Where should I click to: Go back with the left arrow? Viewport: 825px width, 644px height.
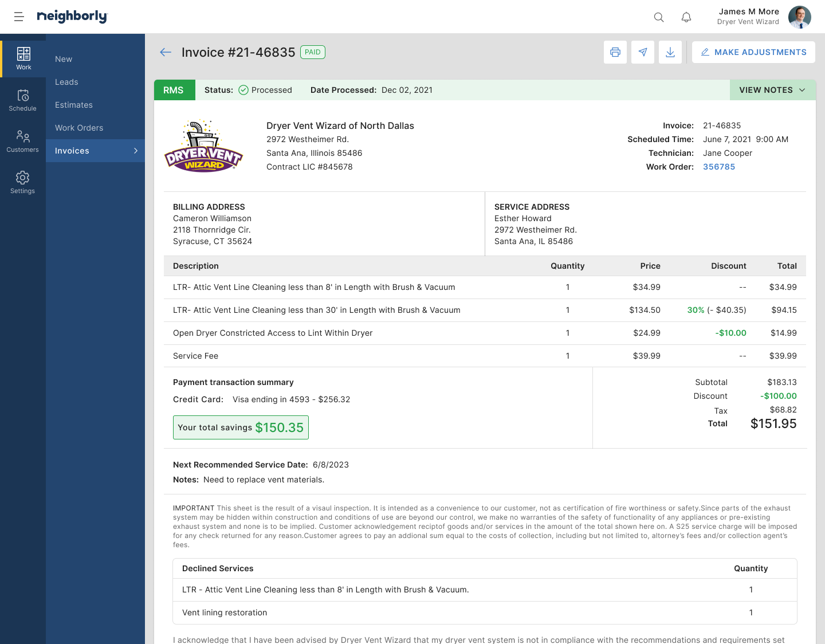(166, 52)
